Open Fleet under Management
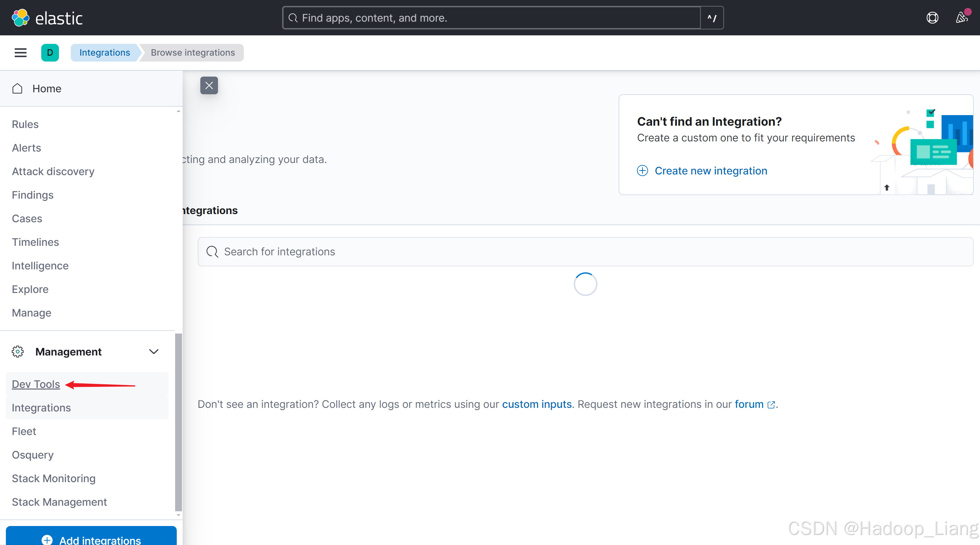 tap(24, 431)
